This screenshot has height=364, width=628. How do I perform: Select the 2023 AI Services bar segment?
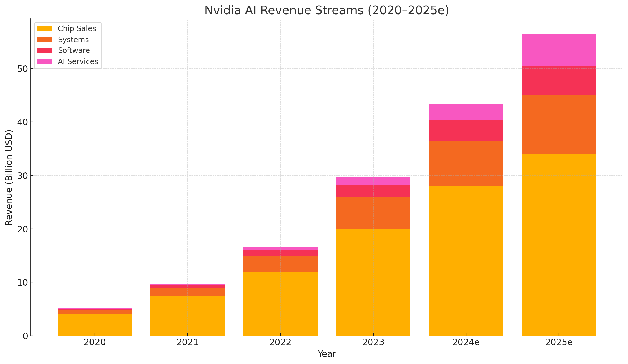point(373,181)
